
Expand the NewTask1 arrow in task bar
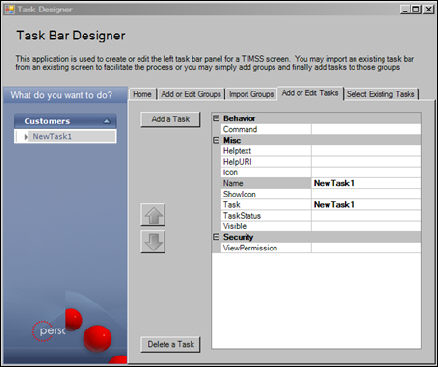coord(26,137)
